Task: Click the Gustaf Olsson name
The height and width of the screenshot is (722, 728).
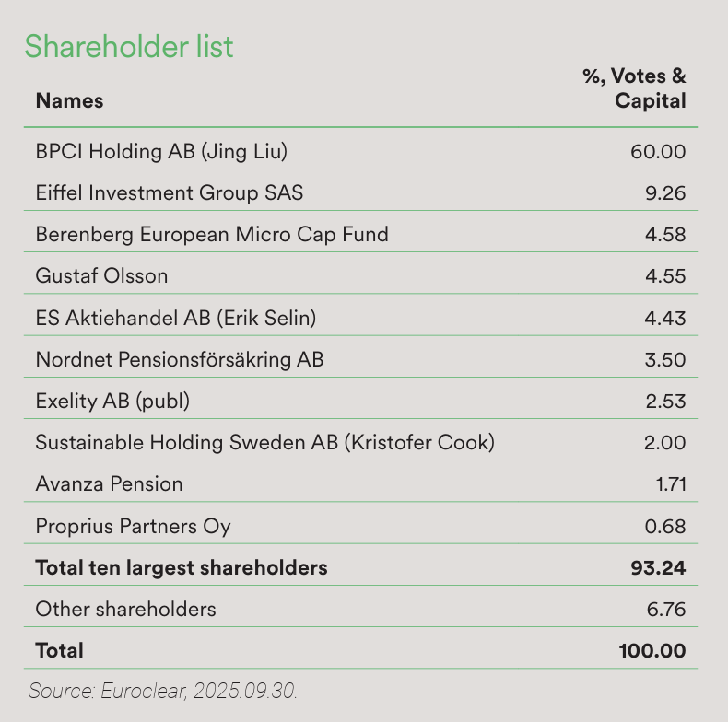Action: click(101, 275)
